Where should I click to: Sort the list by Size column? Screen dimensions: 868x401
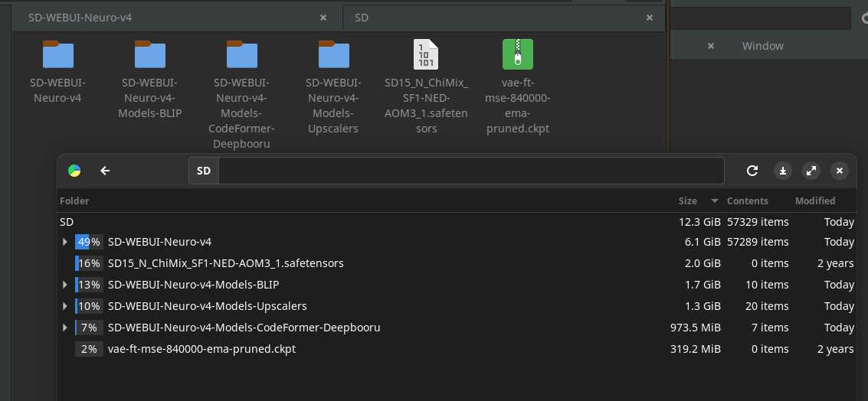click(x=688, y=200)
